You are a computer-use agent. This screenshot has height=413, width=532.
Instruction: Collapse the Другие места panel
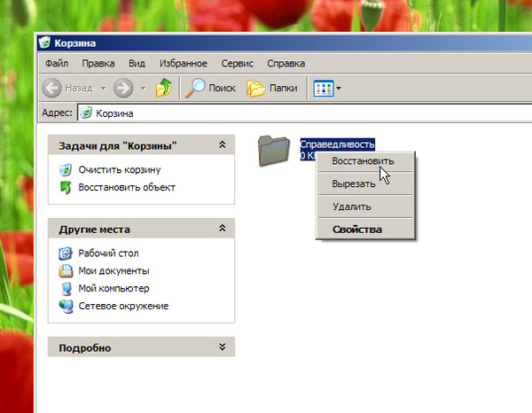[x=222, y=229]
